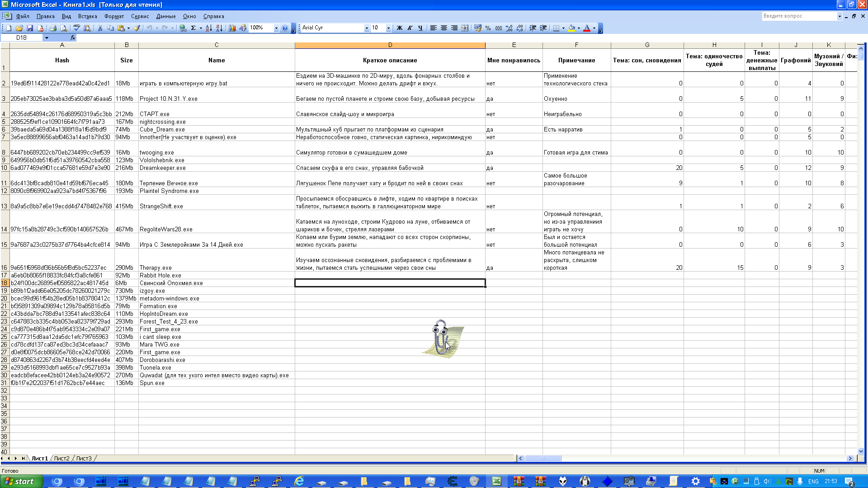Switch to the Лист2 sheet tab
This screenshot has width=868, height=488.
point(61,458)
